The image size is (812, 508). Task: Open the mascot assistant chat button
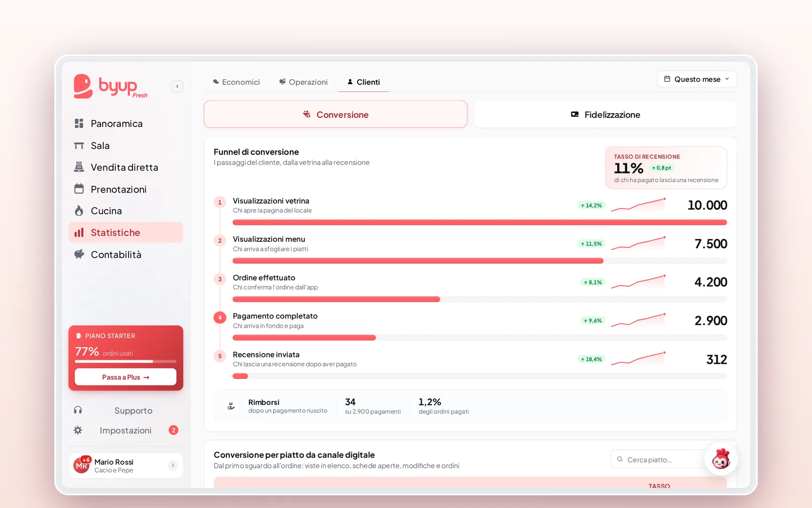tap(721, 459)
